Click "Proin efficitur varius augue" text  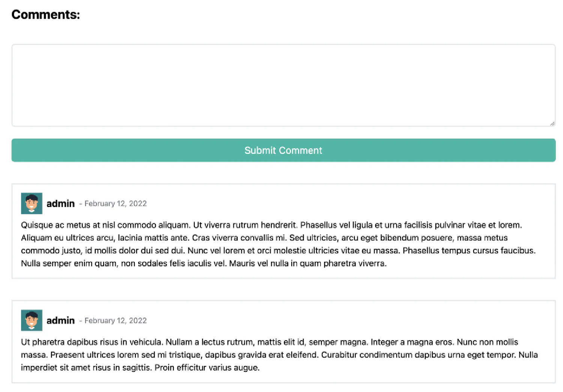click(x=206, y=368)
